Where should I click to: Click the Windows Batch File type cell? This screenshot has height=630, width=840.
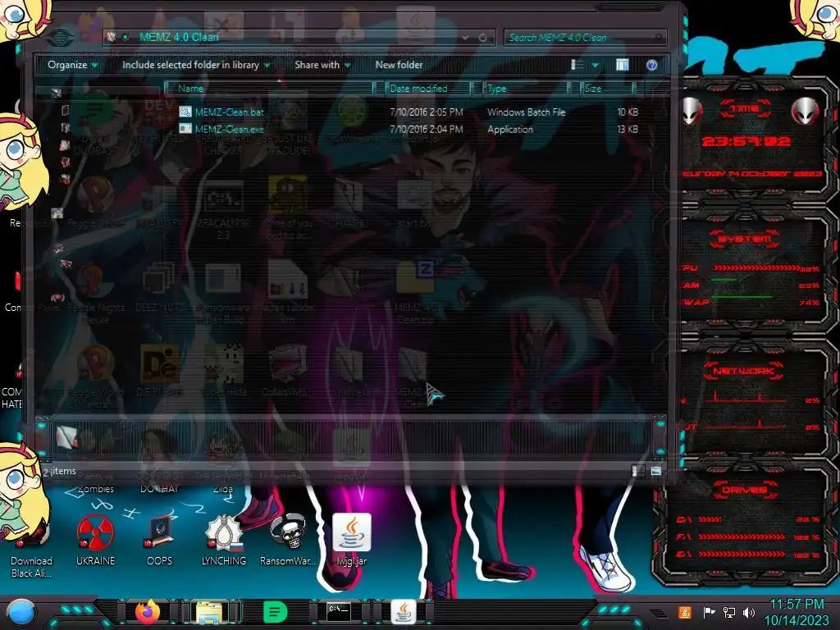[526, 112]
